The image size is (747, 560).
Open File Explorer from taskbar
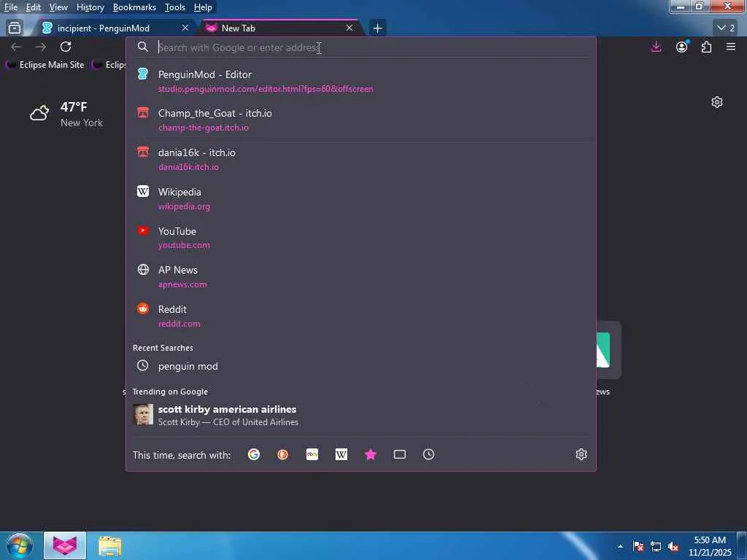[x=110, y=546]
